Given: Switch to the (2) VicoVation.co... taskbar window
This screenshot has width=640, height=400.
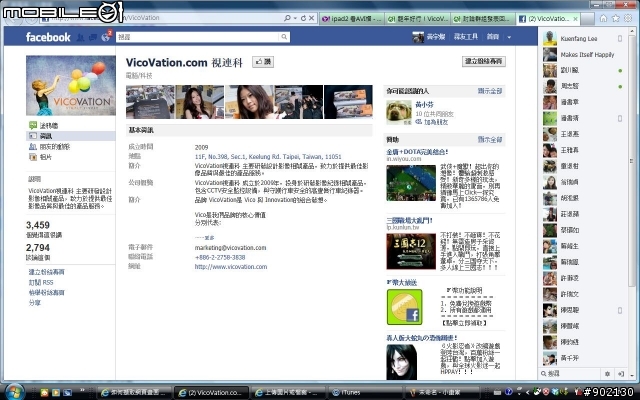Looking at the screenshot, I should pos(211,392).
